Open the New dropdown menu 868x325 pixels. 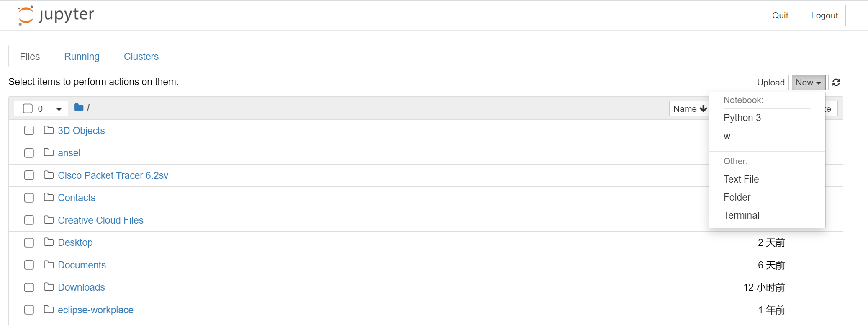tap(808, 83)
